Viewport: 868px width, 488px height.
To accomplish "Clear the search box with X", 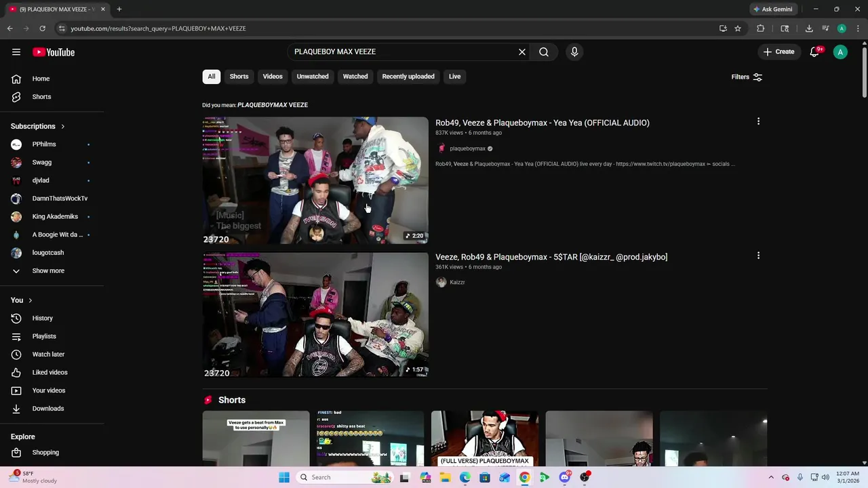I will pos(522,52).
